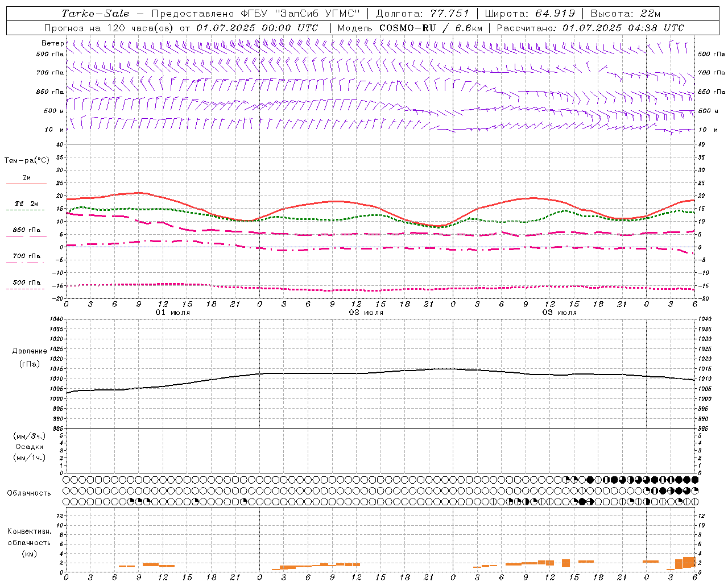Click the "Ветер" wind panel label
This screenshot has width=728, height=582.
pyautogui.click(x=53, y=43)
